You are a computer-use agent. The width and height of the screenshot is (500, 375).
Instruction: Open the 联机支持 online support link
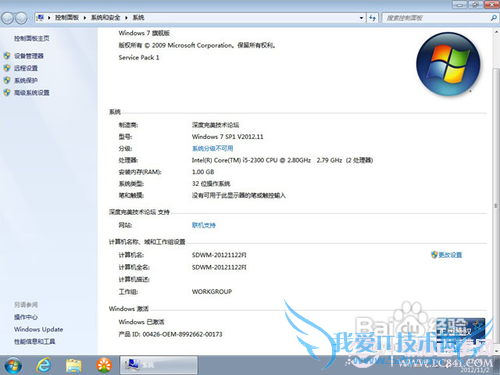point(203,225)
